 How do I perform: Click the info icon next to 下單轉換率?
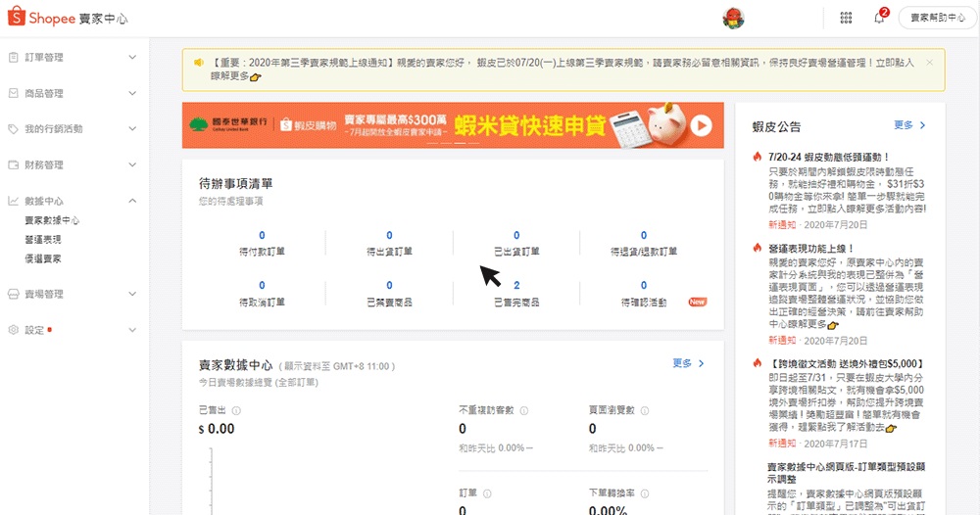(645, 493)
